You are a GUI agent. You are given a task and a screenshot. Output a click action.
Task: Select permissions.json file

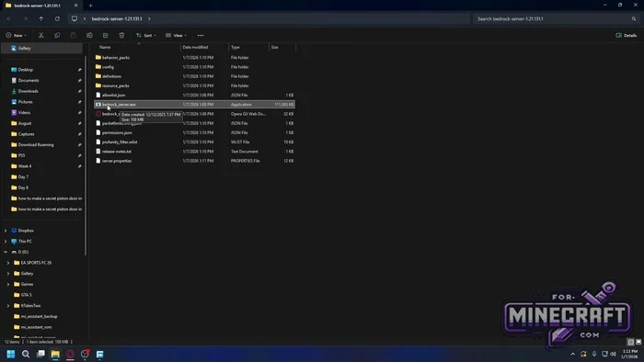point(194,133)
